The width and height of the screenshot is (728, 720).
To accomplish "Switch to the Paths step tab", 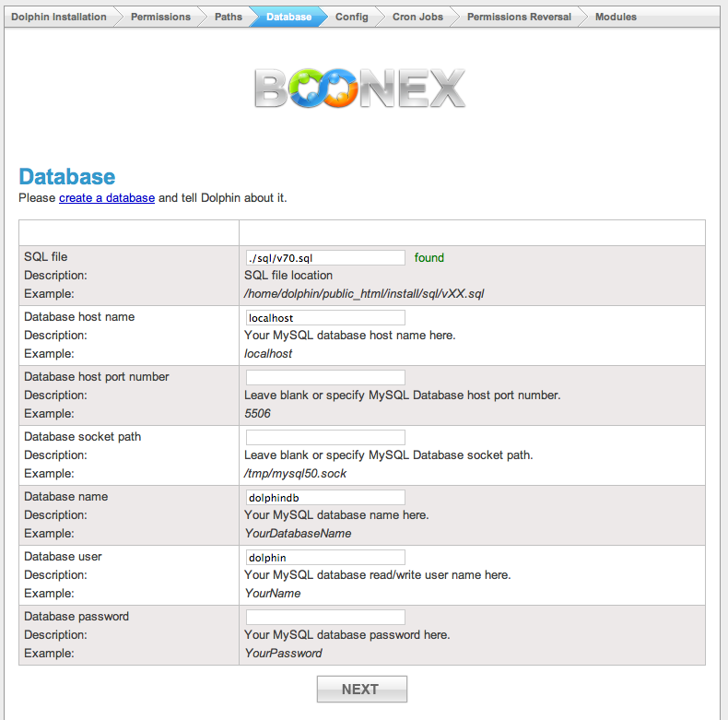I will (x=229, y=17).
